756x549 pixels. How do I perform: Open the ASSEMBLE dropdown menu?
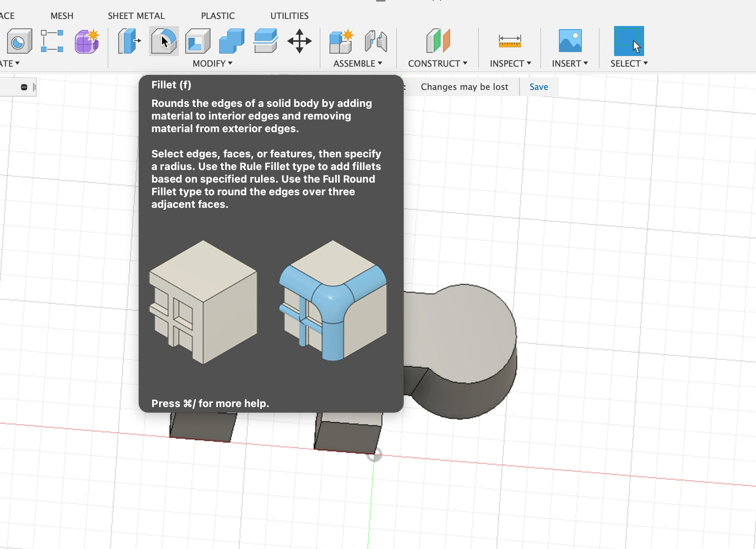(x=358, y=63)
